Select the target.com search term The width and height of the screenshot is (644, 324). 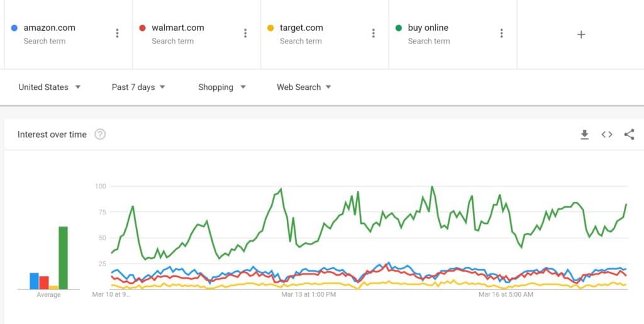301,28
